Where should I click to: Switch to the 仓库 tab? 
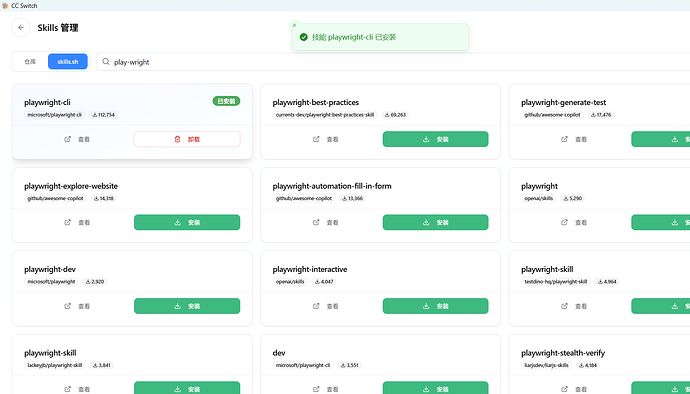pos(30,62)
